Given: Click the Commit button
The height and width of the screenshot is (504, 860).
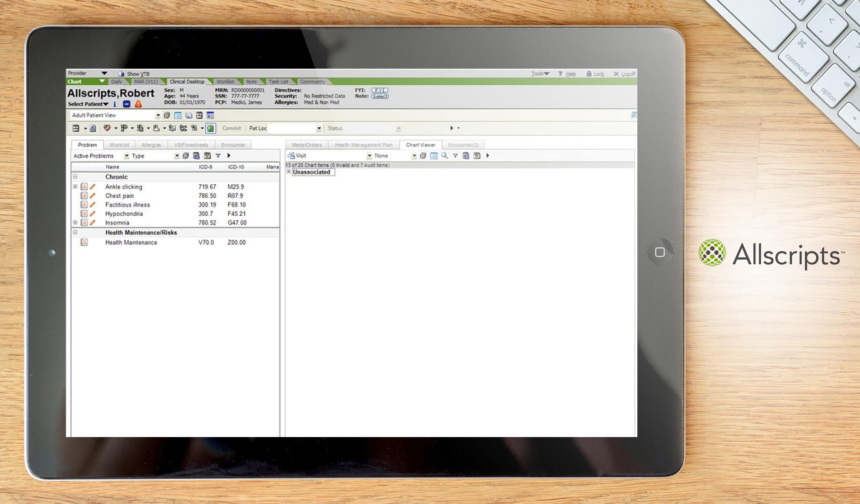Looking at the screenshot, I should pyautogui.click(x=231, y=128).
